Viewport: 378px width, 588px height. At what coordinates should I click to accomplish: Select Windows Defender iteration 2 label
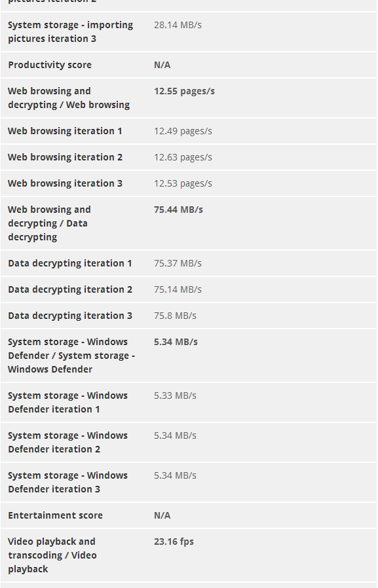click(67, 443)
